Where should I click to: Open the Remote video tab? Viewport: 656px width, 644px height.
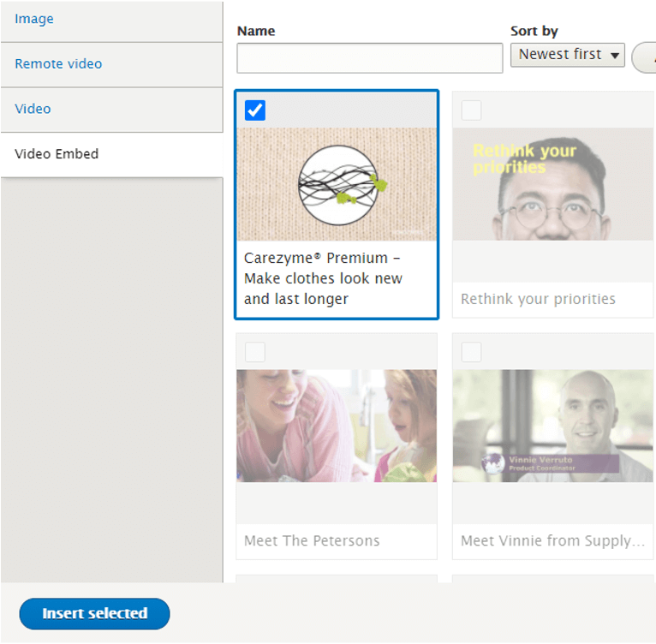[111, 64]
